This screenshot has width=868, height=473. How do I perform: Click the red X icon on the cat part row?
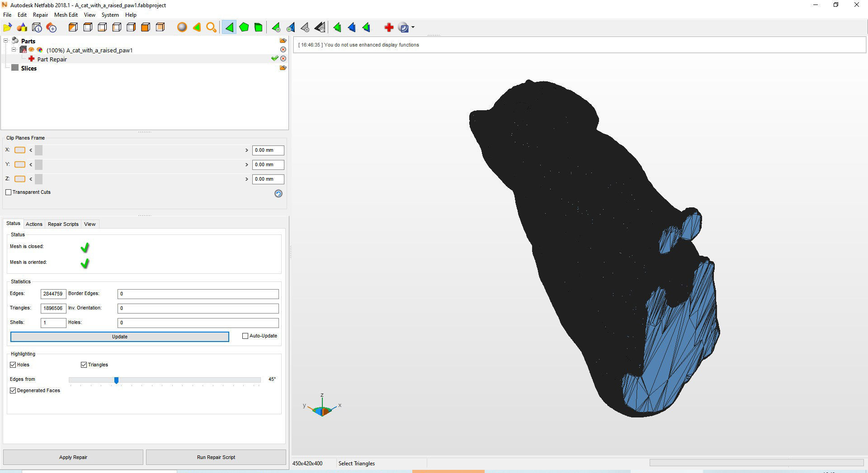pos(283,50)
